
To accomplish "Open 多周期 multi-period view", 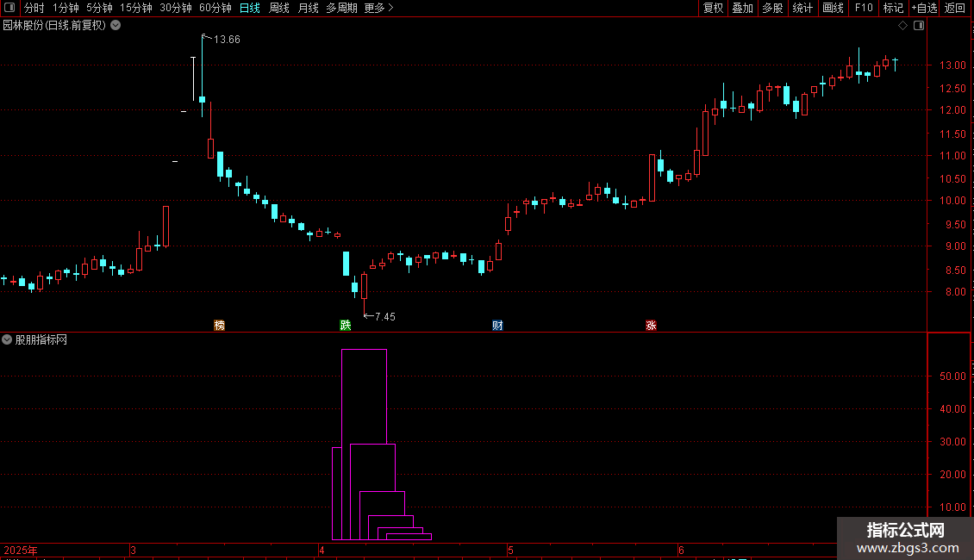I will [x=341, y=8].
